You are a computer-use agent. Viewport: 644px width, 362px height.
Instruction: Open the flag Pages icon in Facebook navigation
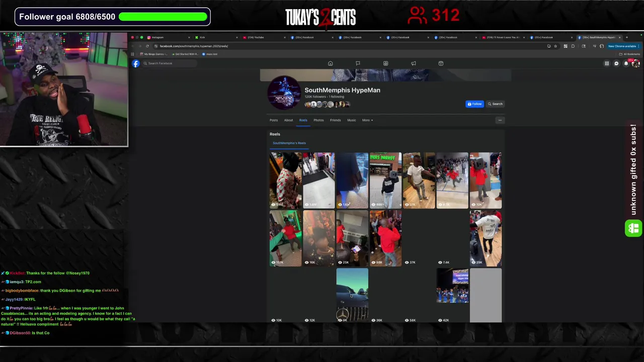[358, 63]
